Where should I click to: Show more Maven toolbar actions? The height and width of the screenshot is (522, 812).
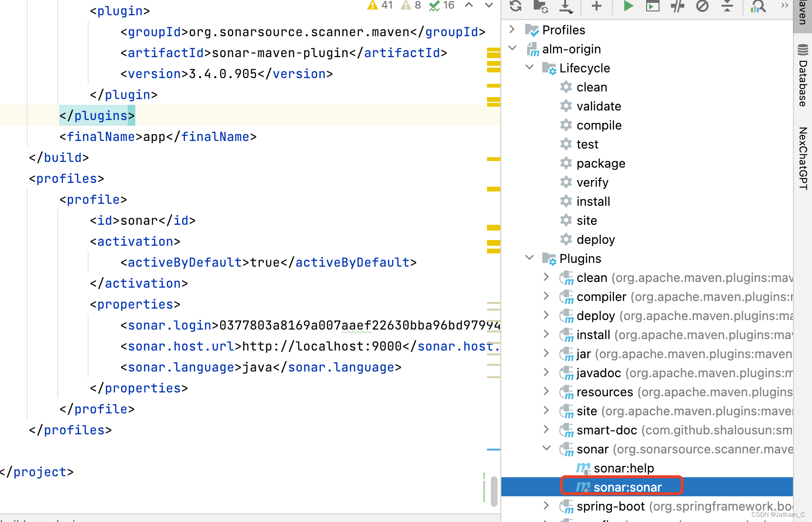(784, 5)
